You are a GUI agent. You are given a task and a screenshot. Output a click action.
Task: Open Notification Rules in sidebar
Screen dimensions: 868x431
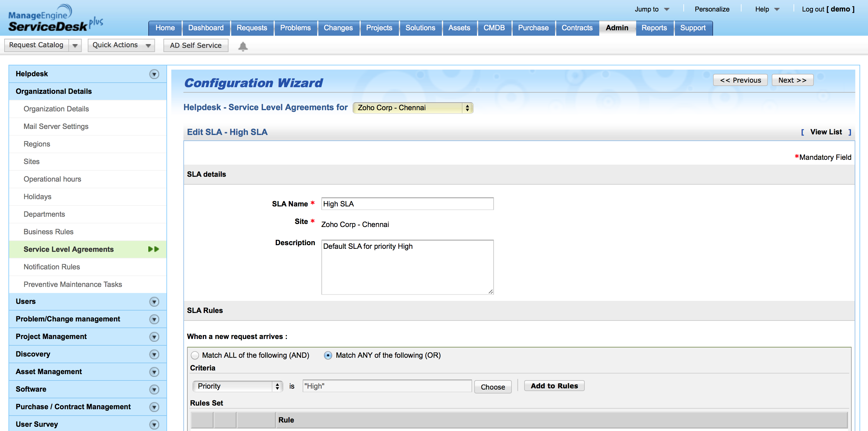(x=51, y=267)
